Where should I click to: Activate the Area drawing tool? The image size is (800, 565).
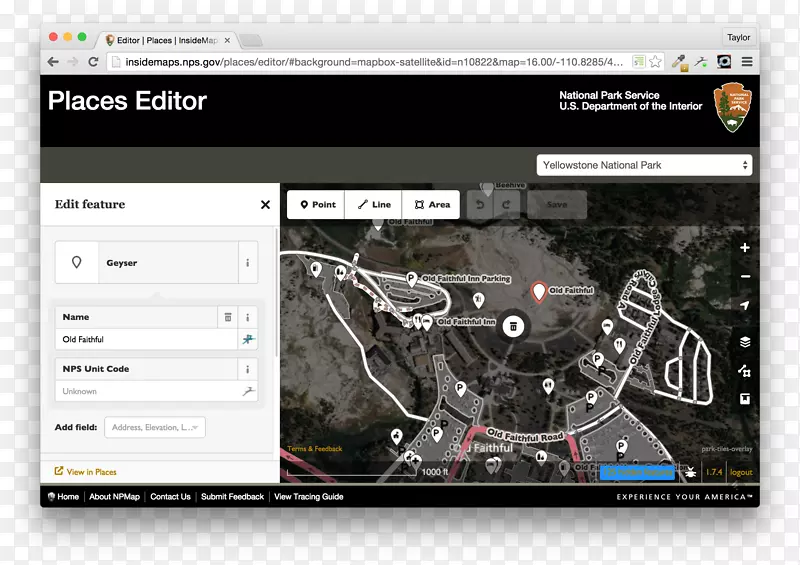(432, 204)
